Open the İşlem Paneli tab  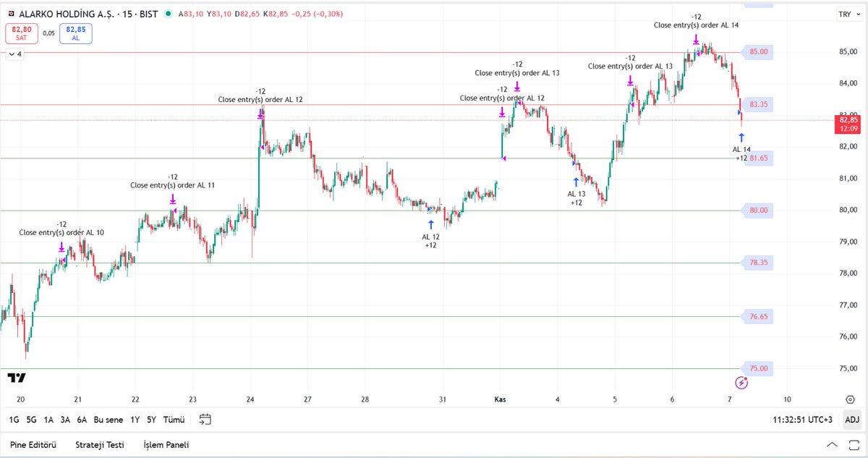(x=166, y=445)
